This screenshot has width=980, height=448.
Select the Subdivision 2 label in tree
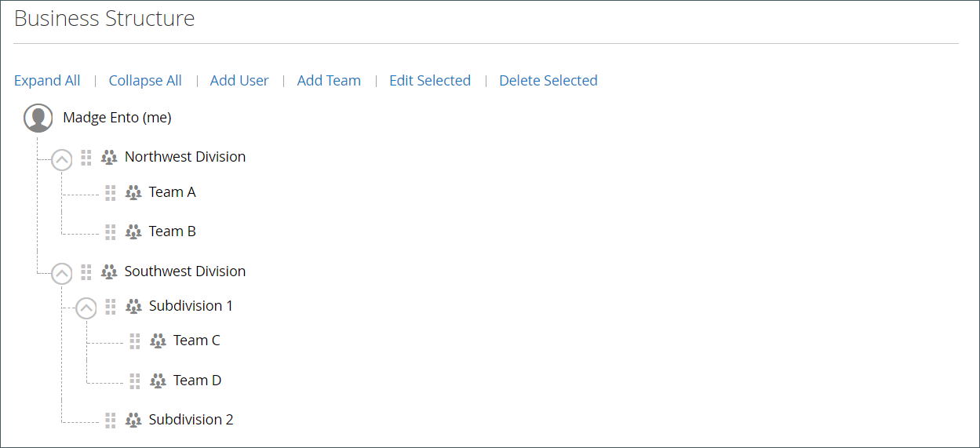point(191,420)
